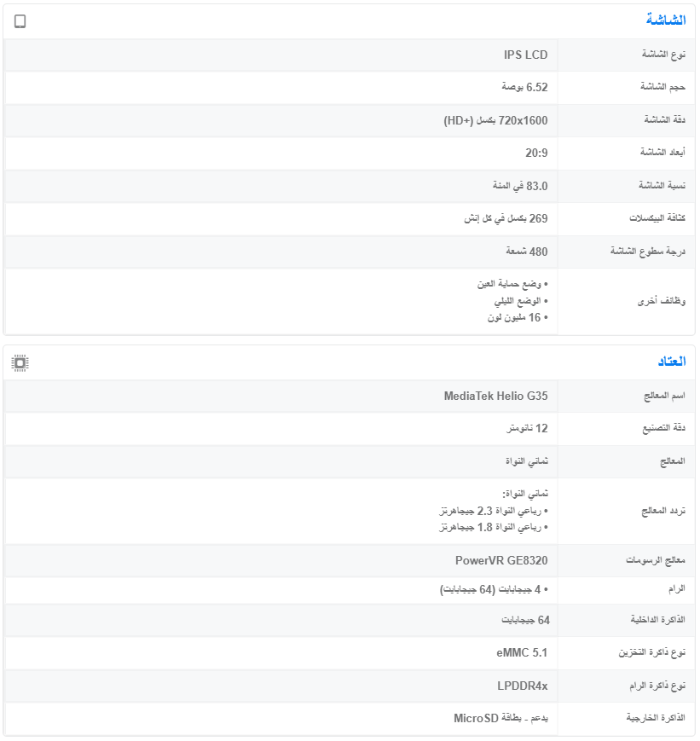This screenshot has height=741, width=700.
Task: Click the الوضع الليلي bullet item
Action: coord(518,301)
